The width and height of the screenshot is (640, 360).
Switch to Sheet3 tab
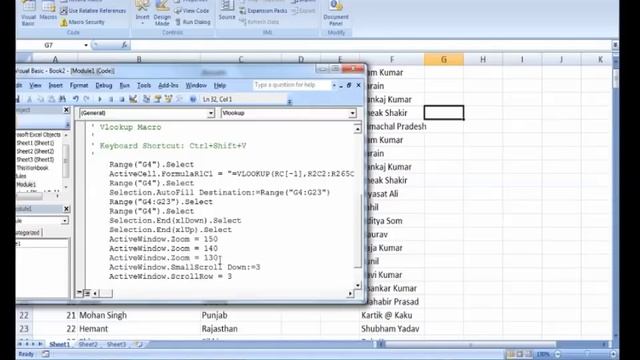[x=116, y=344]
